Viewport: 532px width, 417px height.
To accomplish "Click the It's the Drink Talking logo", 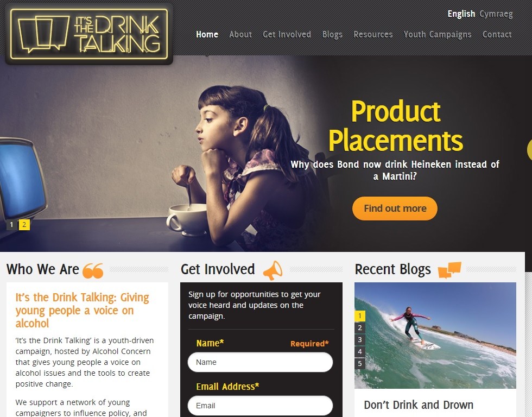I will pos(89,34).
